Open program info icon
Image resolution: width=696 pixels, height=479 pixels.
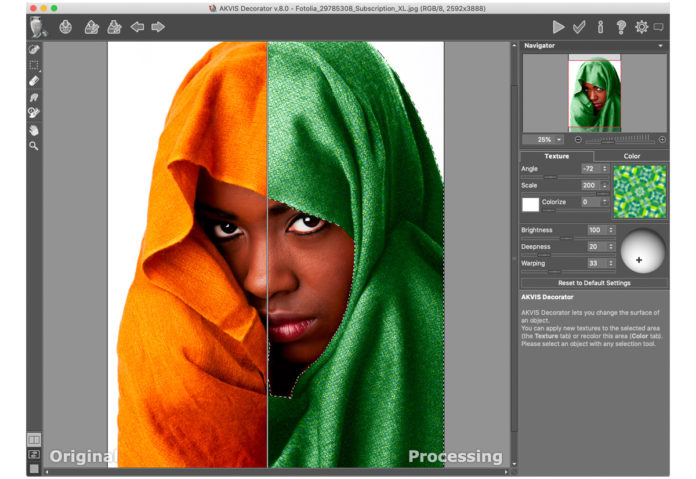[600, 27]
